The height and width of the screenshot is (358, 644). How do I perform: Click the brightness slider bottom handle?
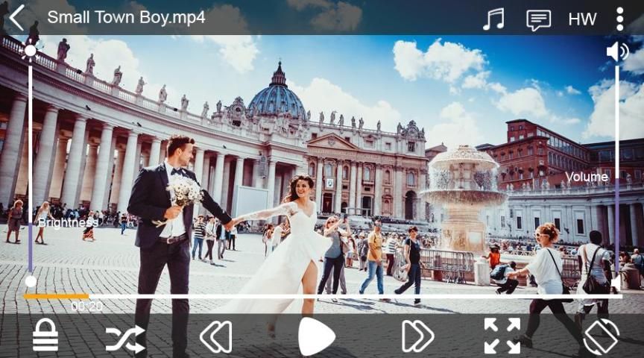[x=31, y=281]
